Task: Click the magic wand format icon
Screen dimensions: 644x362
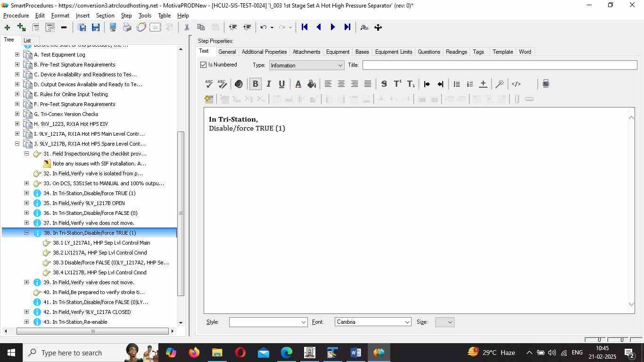Action: [x=500, y=84]
